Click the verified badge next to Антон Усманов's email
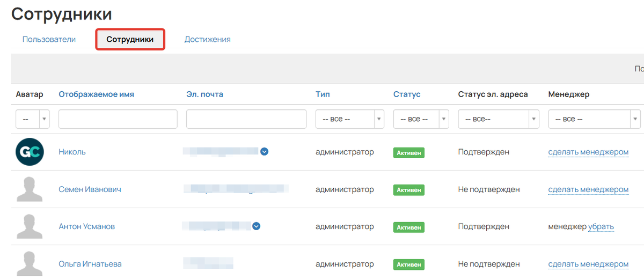This screenshot has height=280, width=644. (257, 226)
